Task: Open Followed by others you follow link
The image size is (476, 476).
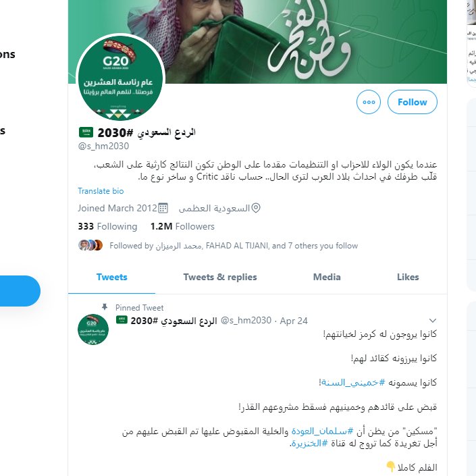Action: click(234, 246)
